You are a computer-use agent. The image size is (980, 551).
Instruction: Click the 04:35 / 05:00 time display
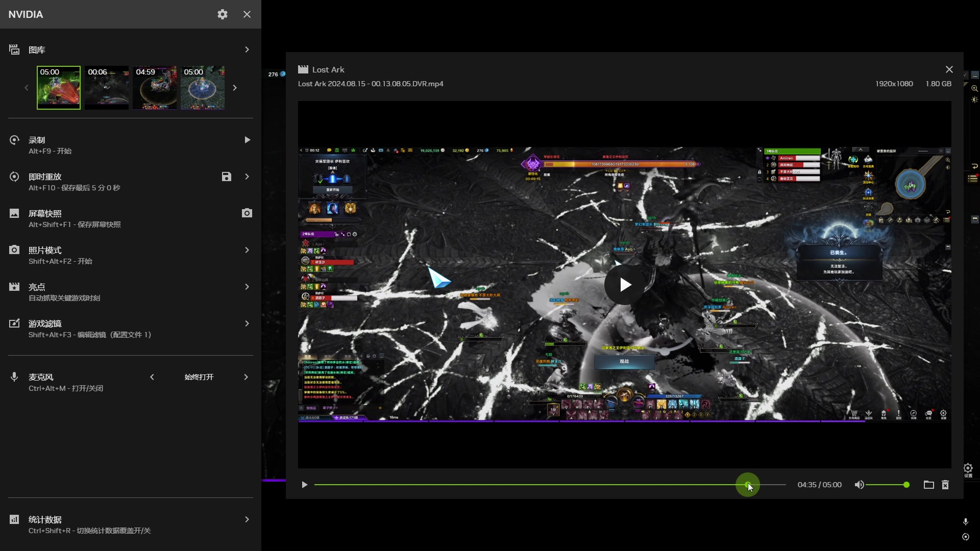[x=820, y=485]
